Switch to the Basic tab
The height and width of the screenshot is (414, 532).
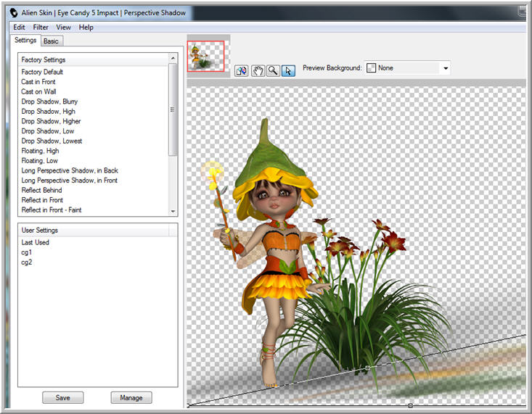51,41
